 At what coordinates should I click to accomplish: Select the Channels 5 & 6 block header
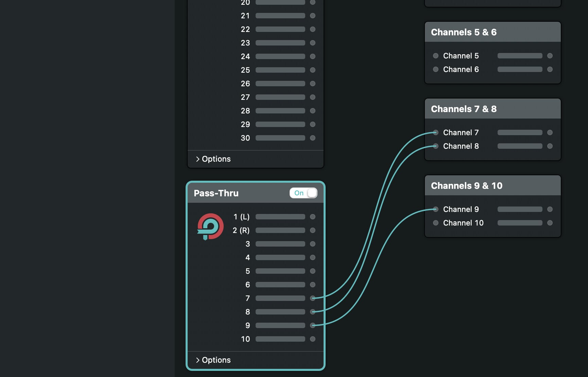point(492,32)
